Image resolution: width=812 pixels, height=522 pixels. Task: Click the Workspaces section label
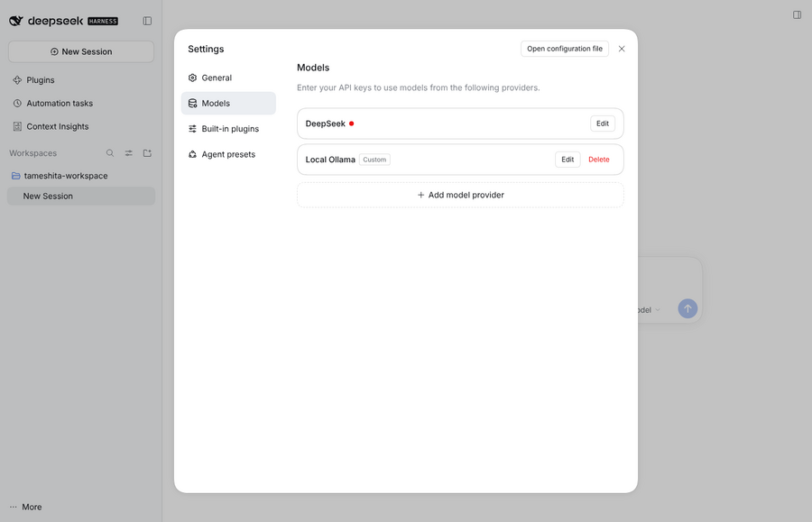tap(32, 153)
